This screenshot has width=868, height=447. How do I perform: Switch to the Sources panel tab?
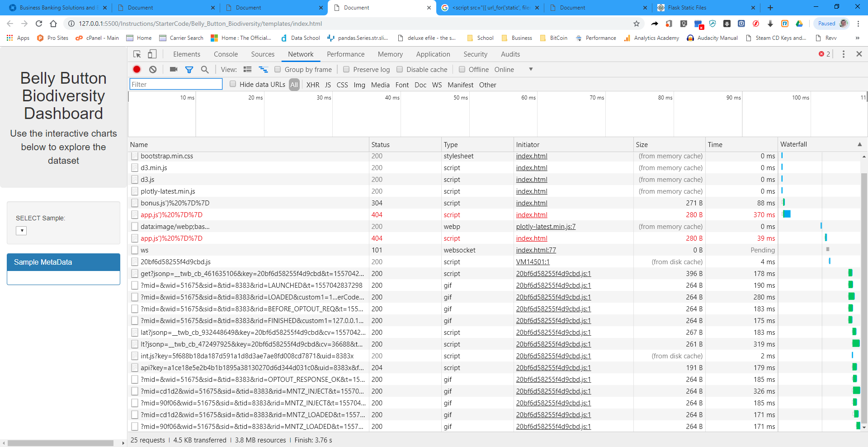(263, 54)
